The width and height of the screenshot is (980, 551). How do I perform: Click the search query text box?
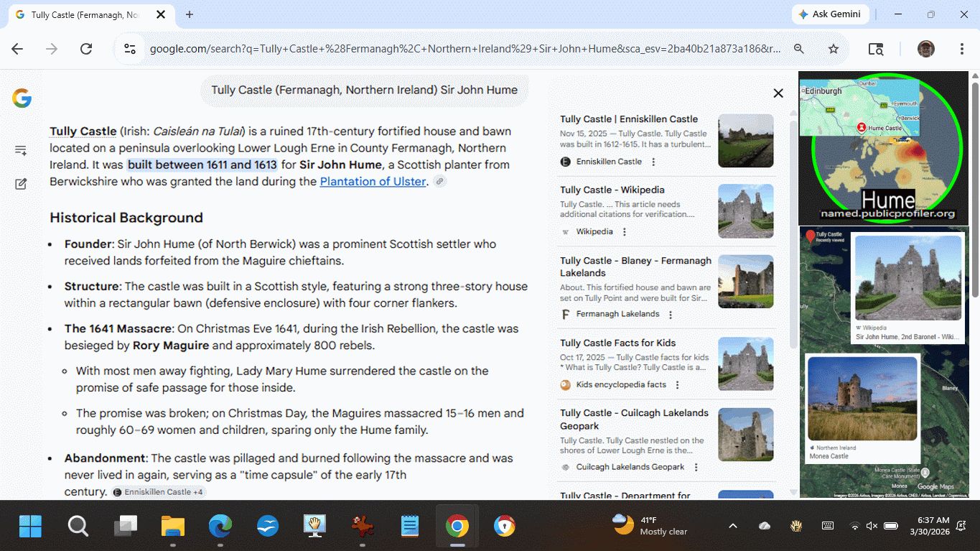click(364, 90)
